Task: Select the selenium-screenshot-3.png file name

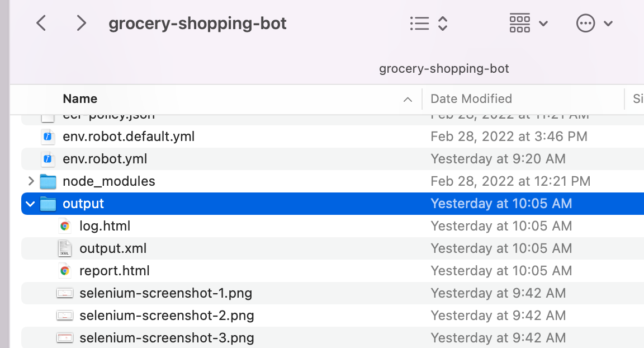Action: [167, 338]
